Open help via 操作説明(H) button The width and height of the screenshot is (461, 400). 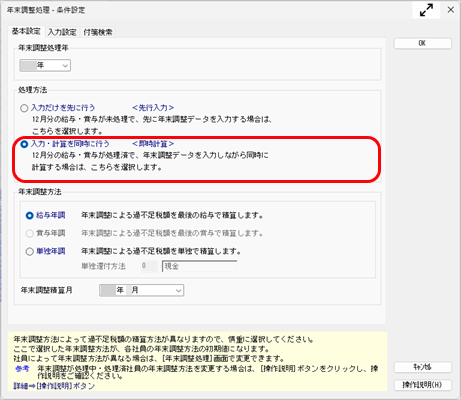[423, 385]
